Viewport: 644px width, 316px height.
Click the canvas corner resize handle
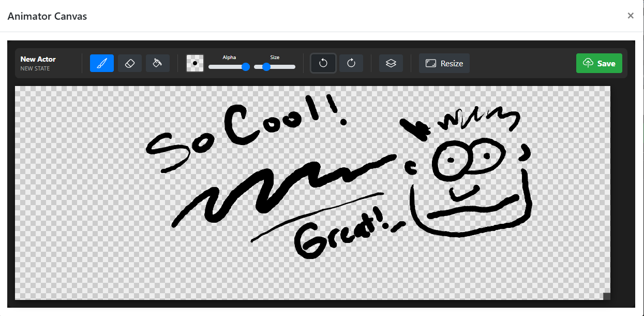click(607, 296)
